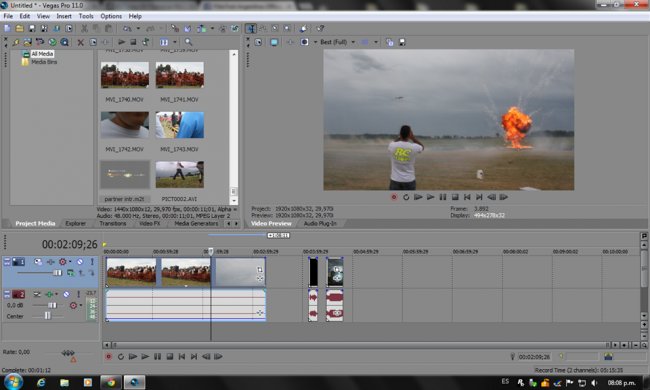Screen dimensions: 650x390
Task: Open Track FX on video track 1
Action: [51, 262]
